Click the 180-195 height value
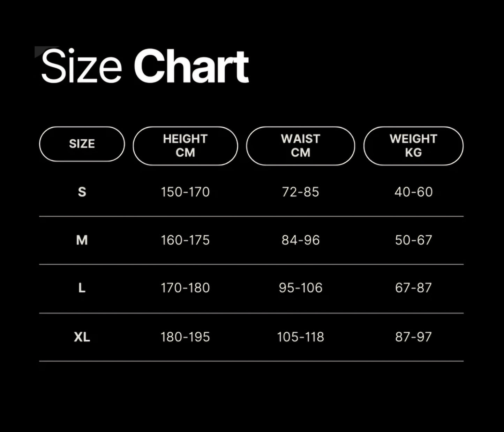504x432 pixels. [185, 337]
